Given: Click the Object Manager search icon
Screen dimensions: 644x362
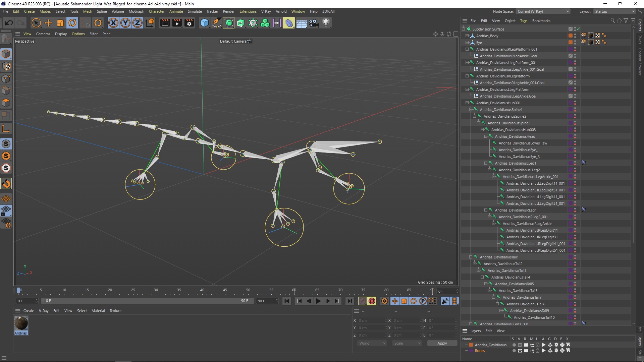Looking at the screenshot, I should tap(612, 21).
